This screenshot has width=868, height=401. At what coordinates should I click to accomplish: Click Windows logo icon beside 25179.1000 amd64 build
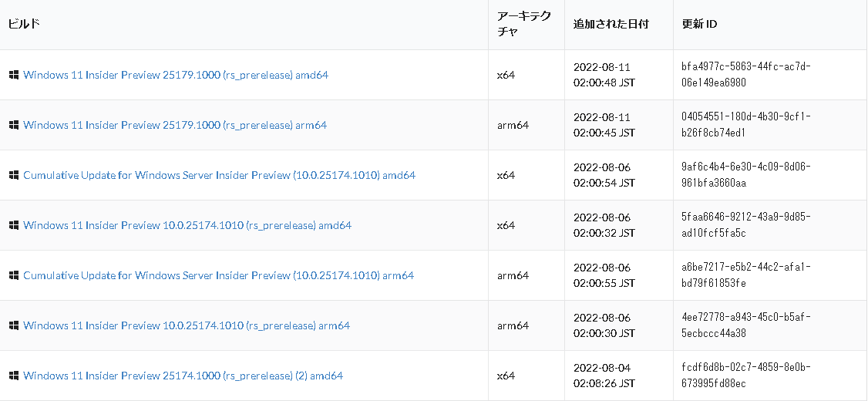[x=14, y=75]
